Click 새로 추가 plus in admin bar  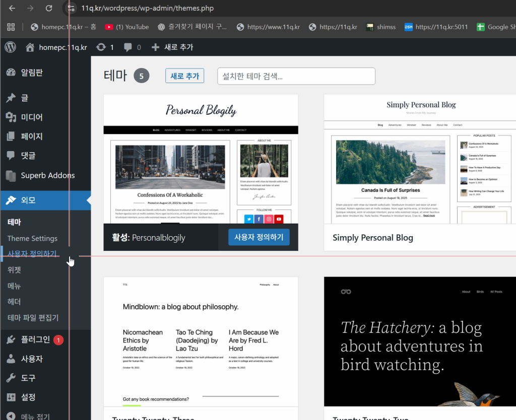tap(172, 47)
